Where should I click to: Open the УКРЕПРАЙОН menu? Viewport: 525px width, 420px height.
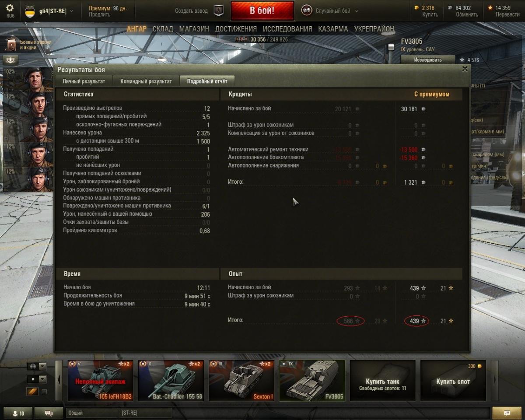(x=374, y=29)
